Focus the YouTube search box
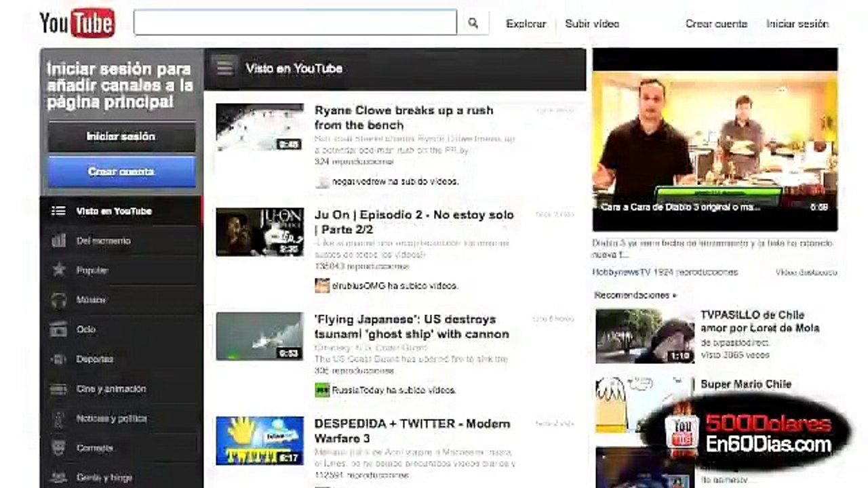Image resolution: width=868 pixels, height=488 pixels. pos(295,23)
